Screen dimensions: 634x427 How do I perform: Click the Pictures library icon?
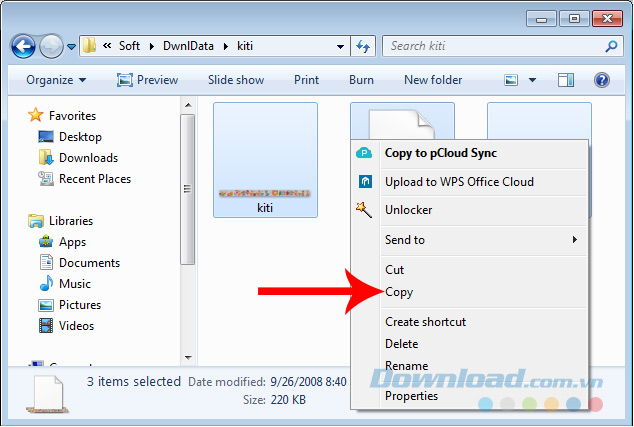click(46, 305)
